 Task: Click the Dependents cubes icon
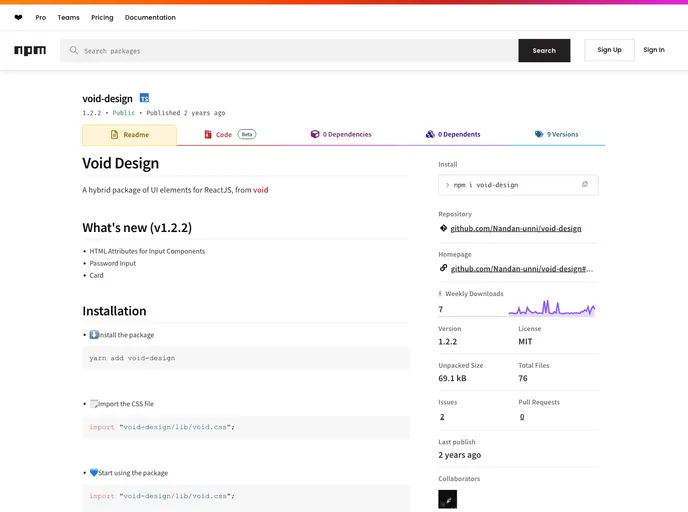click(x=430, y=134)
